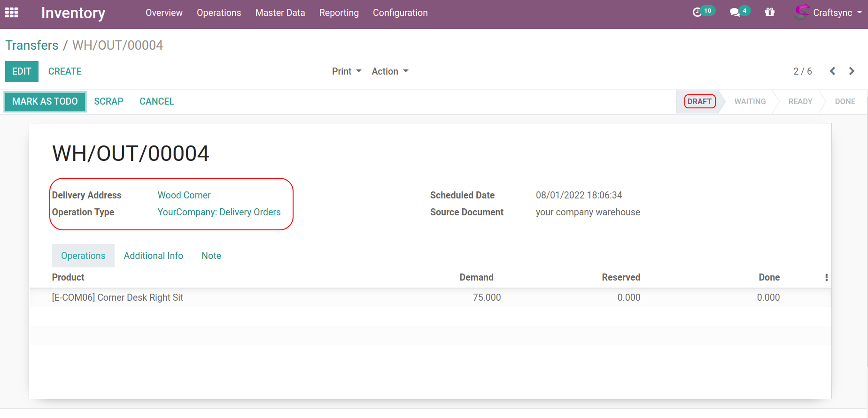Viewport: 868px width, 418px height.
Task: Open the Reporting menu
Action: point(339,13)
